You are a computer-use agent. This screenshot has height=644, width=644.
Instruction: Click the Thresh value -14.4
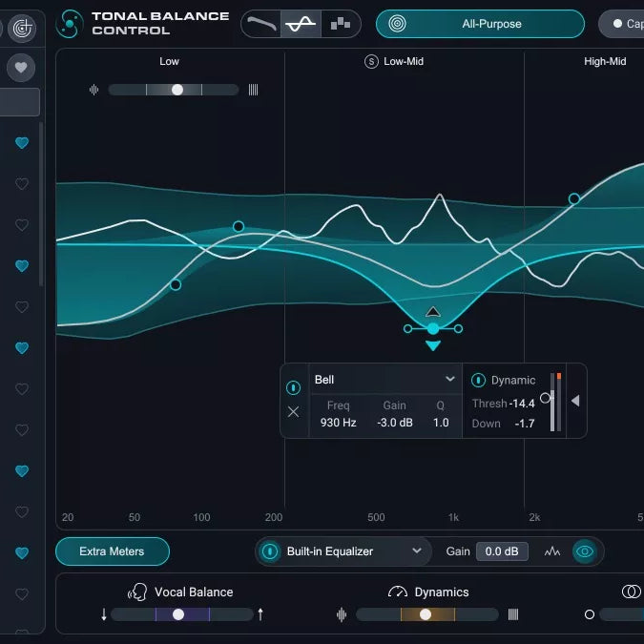[x=522, y=404]
